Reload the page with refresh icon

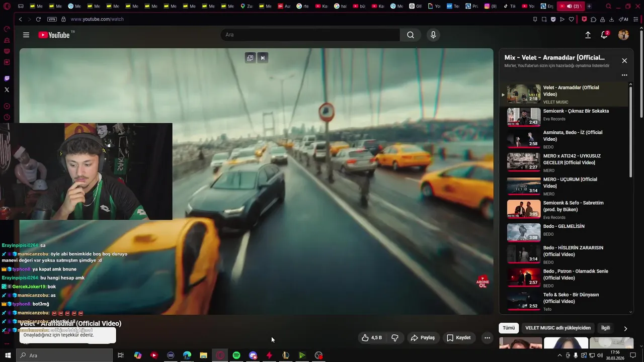(38, 19)
